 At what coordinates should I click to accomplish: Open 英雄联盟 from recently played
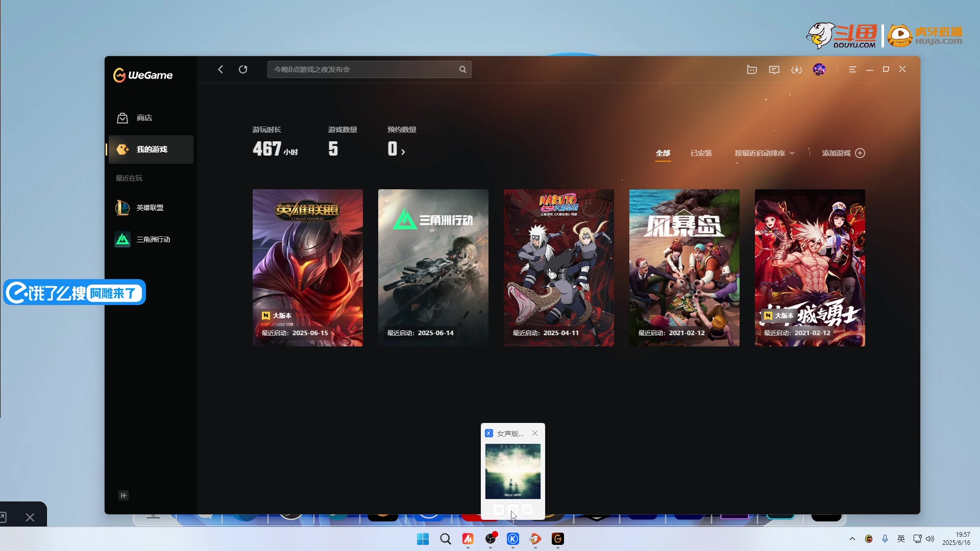tap(151, 208)
